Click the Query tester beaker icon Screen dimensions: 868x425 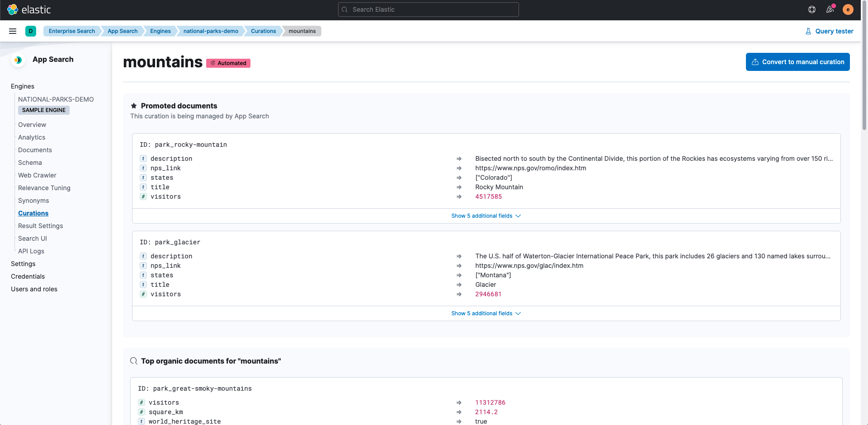coord(808,31)
